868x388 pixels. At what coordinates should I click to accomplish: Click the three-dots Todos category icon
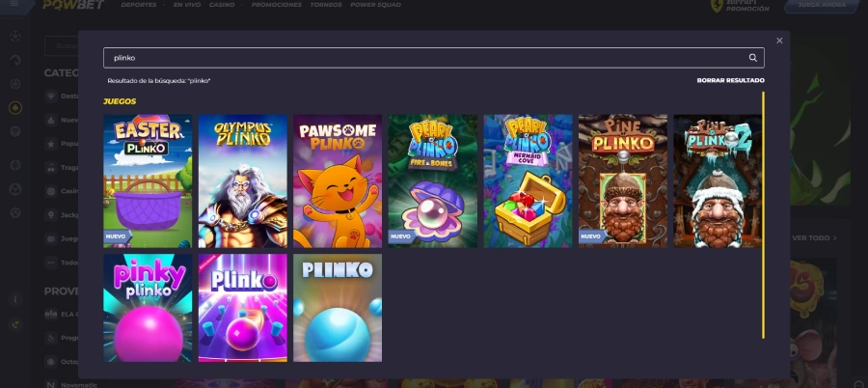pyautogui.click(x=51, y=263)
